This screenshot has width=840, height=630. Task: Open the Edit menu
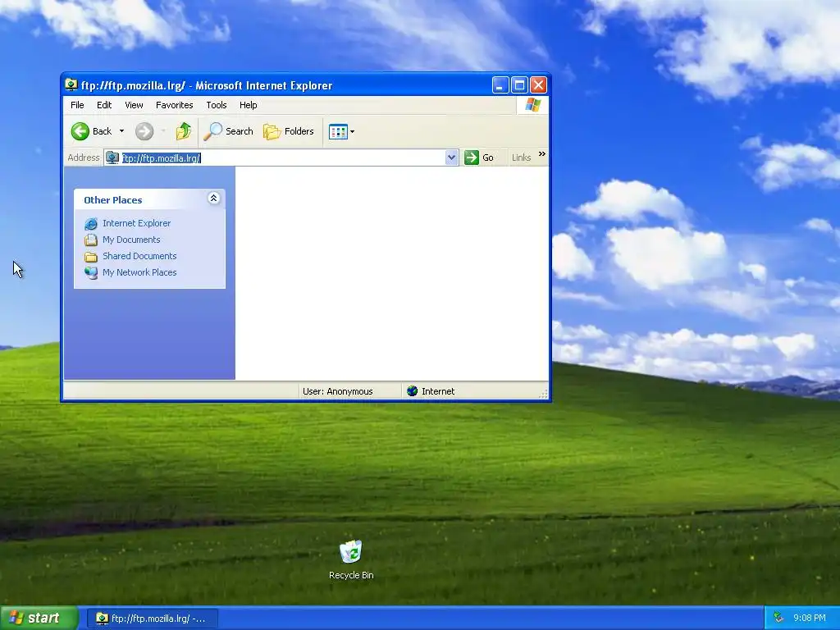click(104, 105)
